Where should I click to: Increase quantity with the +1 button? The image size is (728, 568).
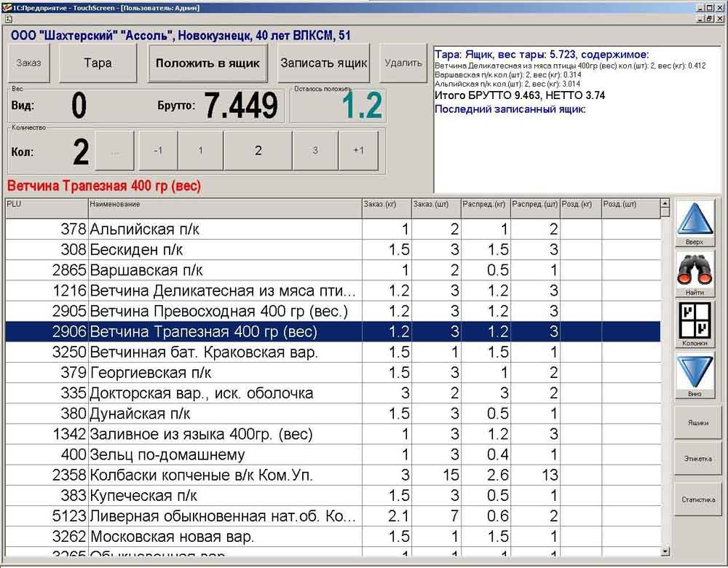[358, 151]
